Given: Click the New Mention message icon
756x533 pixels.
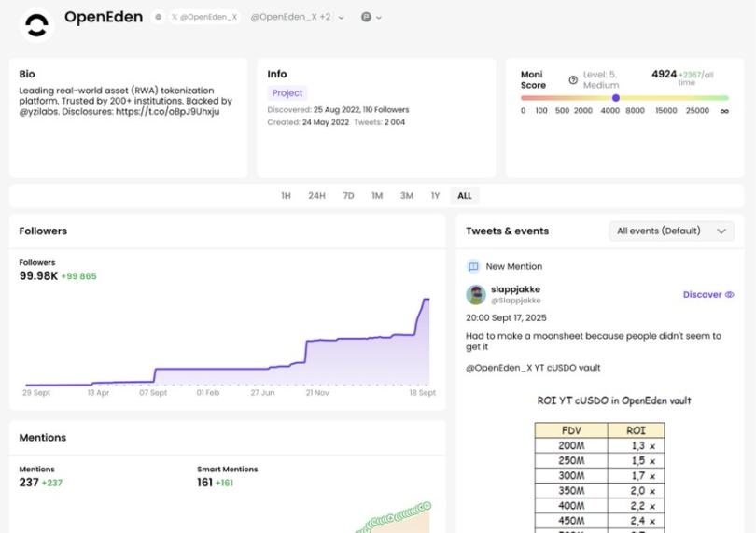Looking at the screenshot, I should pos(473,267).
